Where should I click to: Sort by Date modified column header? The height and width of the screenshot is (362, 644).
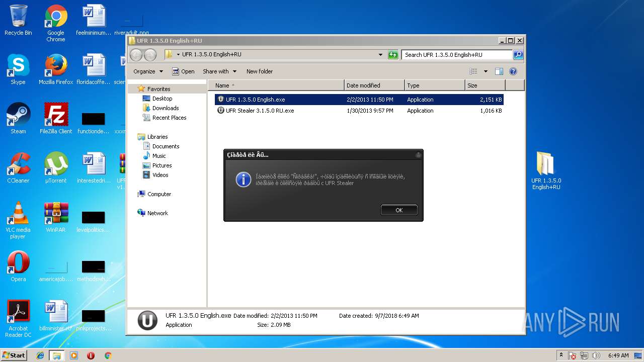(374, 85)
